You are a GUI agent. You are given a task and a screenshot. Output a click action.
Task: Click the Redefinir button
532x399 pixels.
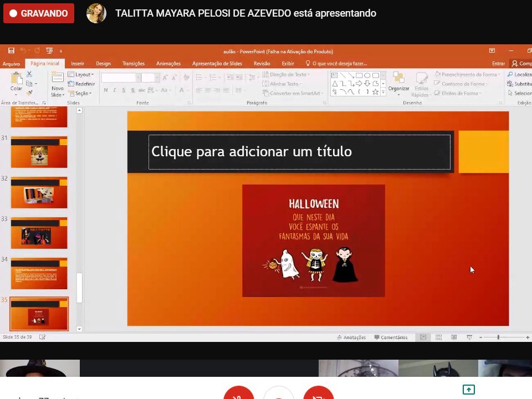point(81,84)
